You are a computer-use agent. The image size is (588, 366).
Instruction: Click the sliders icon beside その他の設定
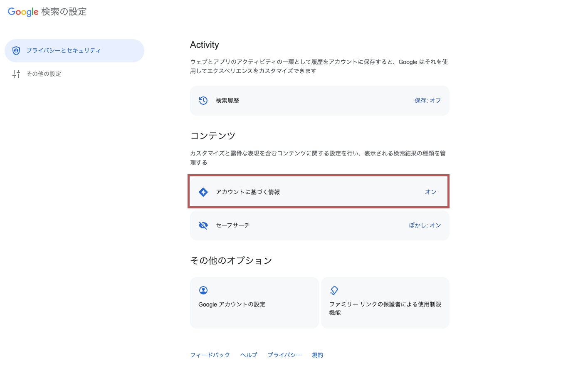(16, 74)
